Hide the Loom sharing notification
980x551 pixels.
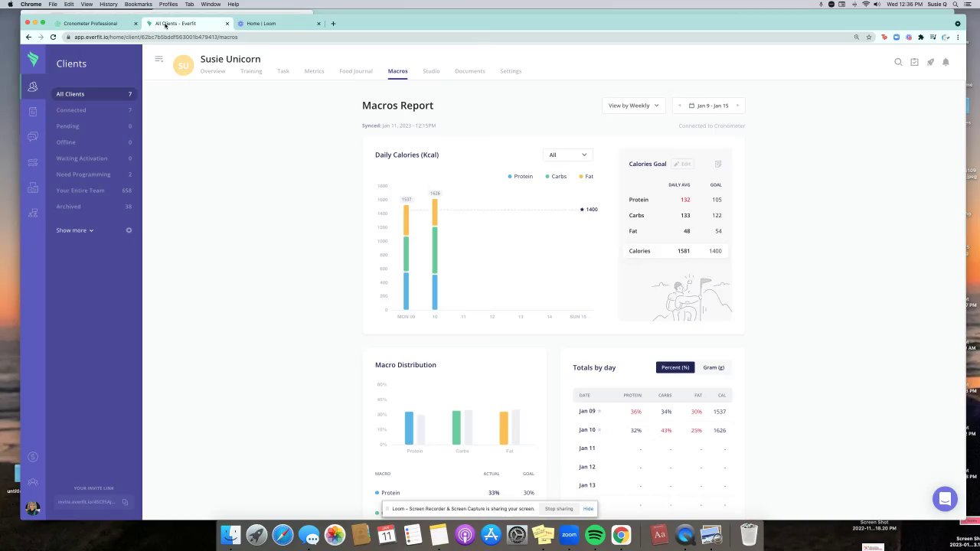(588, 509)
